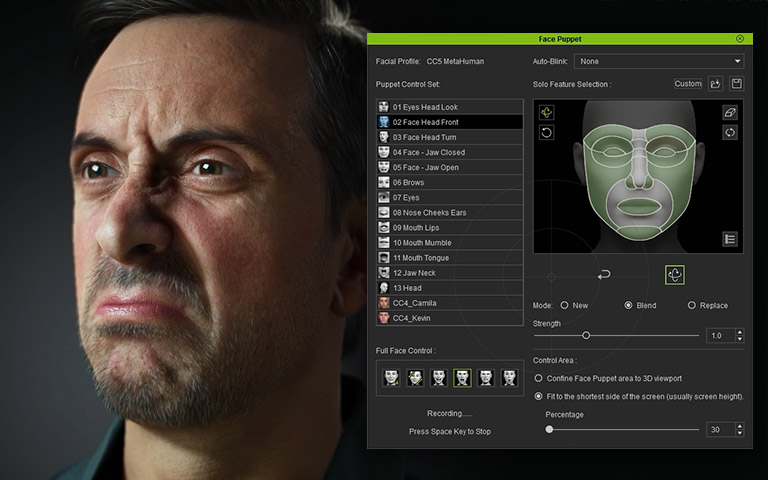Select the New mode radio button
This screenshot has height=480, width=768.
565,305
